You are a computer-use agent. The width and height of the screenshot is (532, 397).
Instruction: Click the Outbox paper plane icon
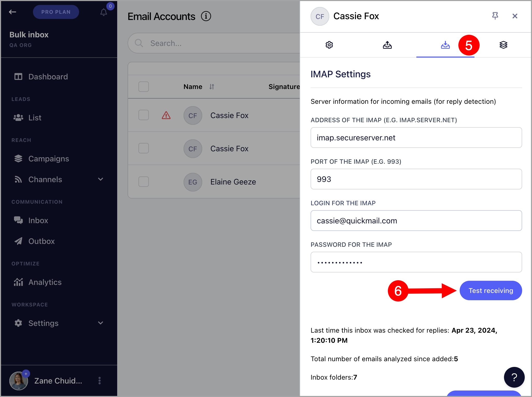coord(18,241)
